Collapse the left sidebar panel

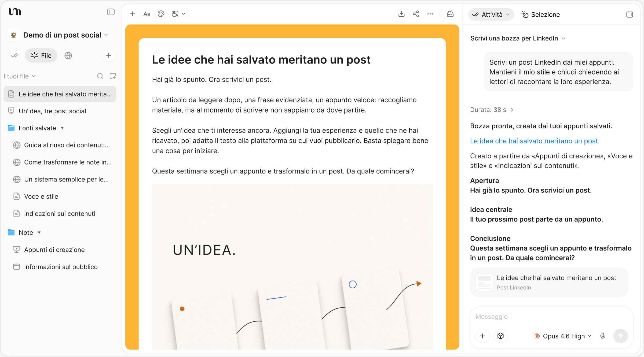click(x=111, y=12)
